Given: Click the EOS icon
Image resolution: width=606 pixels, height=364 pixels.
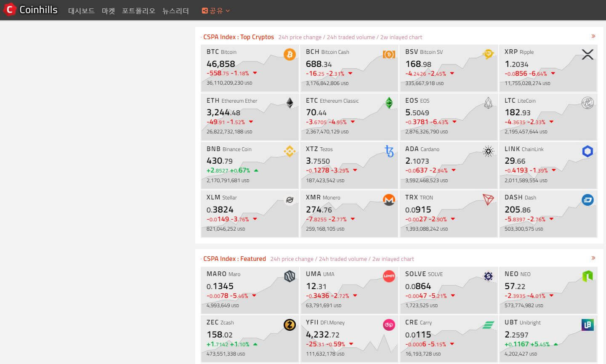Looking at the screenshot, I should coord(488,103).
